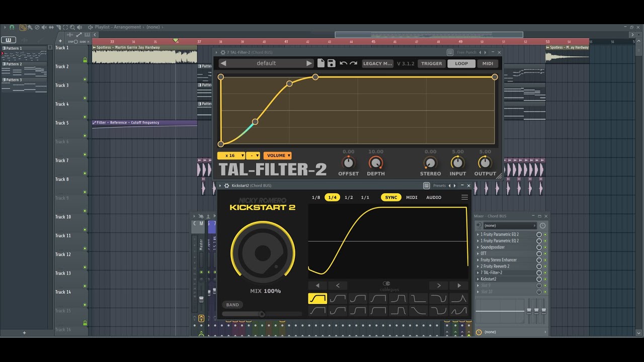This screenshot has height=362, width=644.
Task: Expand the Soundgoodizer slot arrow in Mixer
Action: tap(478, 247)
